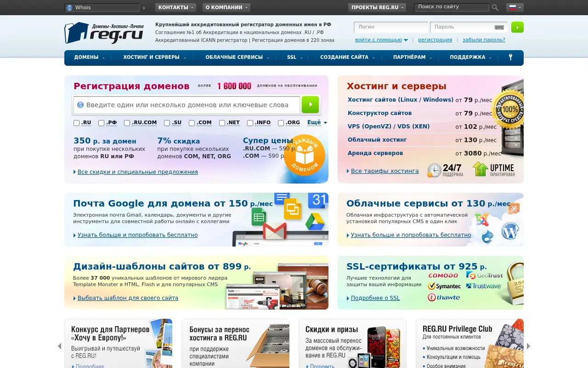This screenshot has height=368, width=588.
Task: Click the key icon in navigation bar
Action: coord(510,57)
